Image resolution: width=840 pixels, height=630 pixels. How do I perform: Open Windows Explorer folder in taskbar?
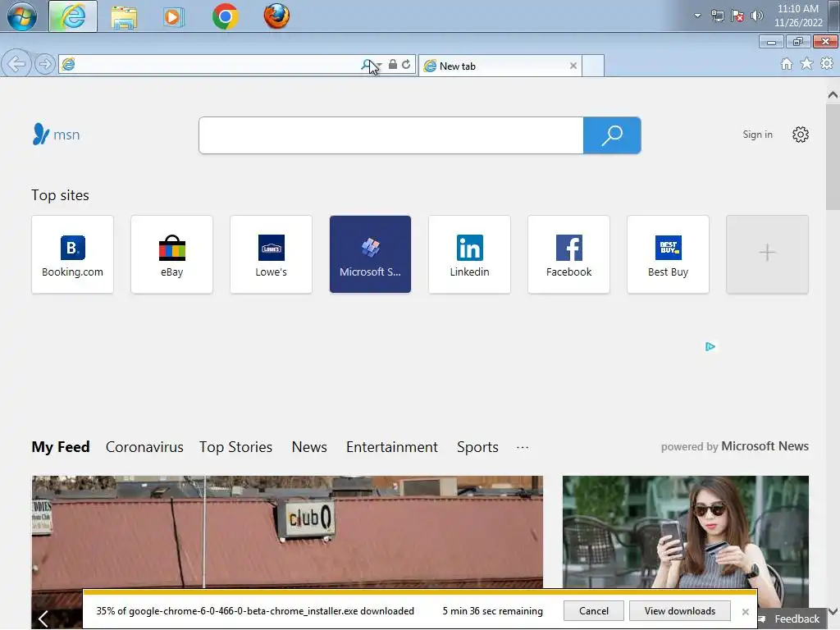124,16
